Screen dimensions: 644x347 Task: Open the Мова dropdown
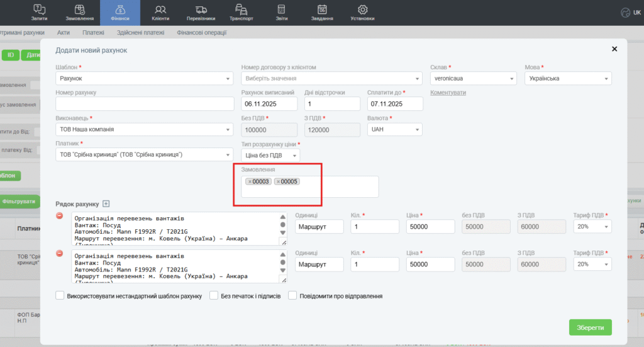click(567, 79)
